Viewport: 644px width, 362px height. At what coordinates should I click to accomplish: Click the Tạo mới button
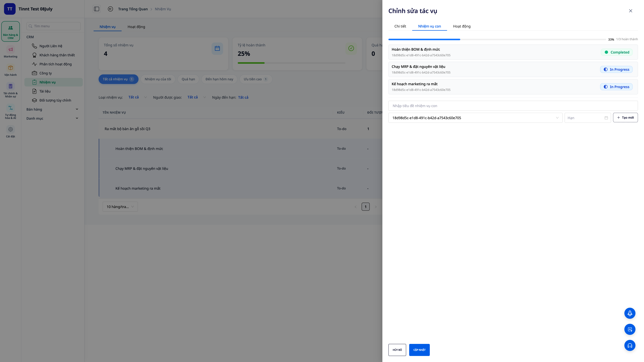[625, 117]
